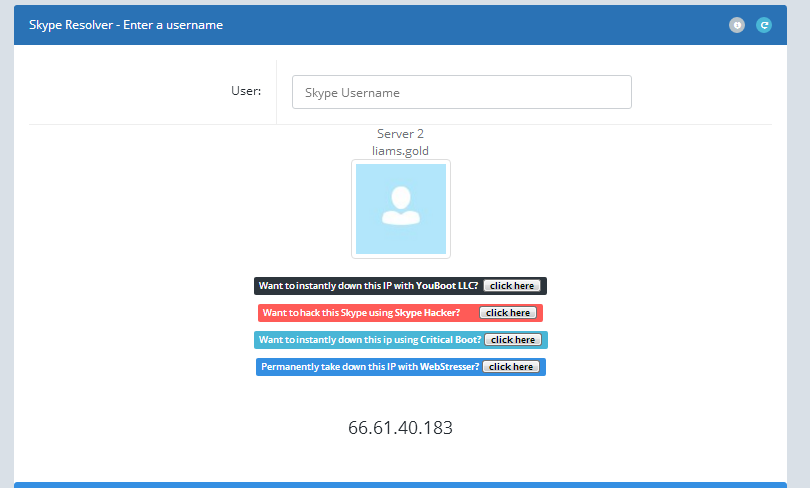Click the Critical Boot banner text
810x488 pixels.
pos(370,339)
